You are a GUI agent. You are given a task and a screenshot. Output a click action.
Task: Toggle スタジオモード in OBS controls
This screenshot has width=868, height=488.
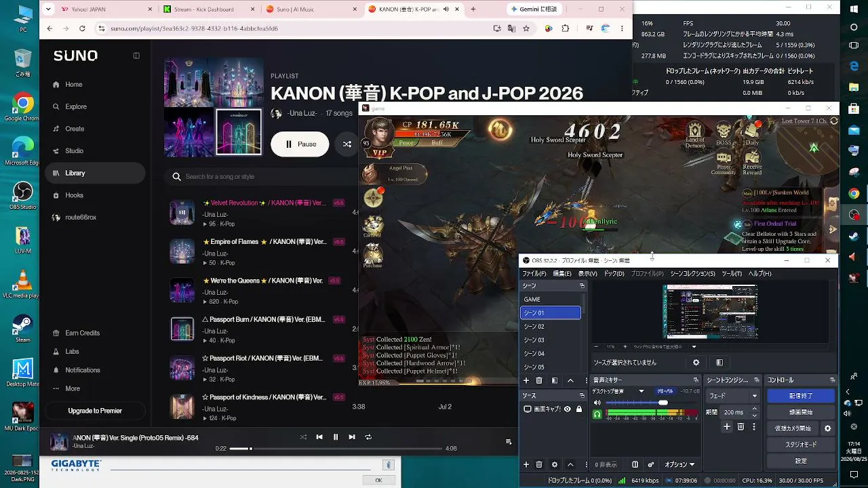click(x=801, y=445)
